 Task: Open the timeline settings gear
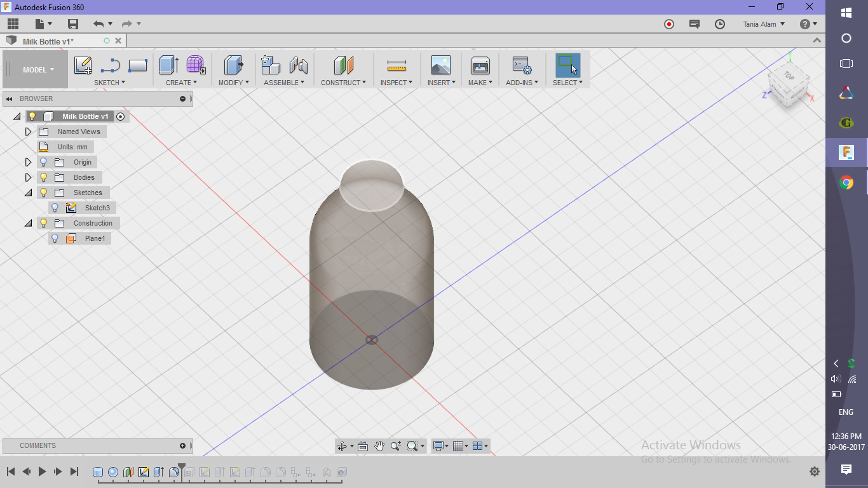pyautogui.click(x=815, y=471)
